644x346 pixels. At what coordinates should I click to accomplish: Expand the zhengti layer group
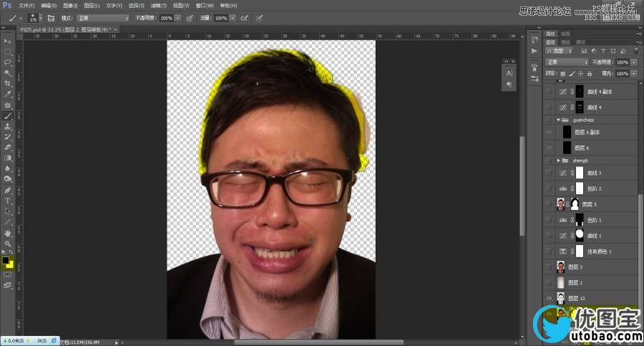click(x=559, y=160)
